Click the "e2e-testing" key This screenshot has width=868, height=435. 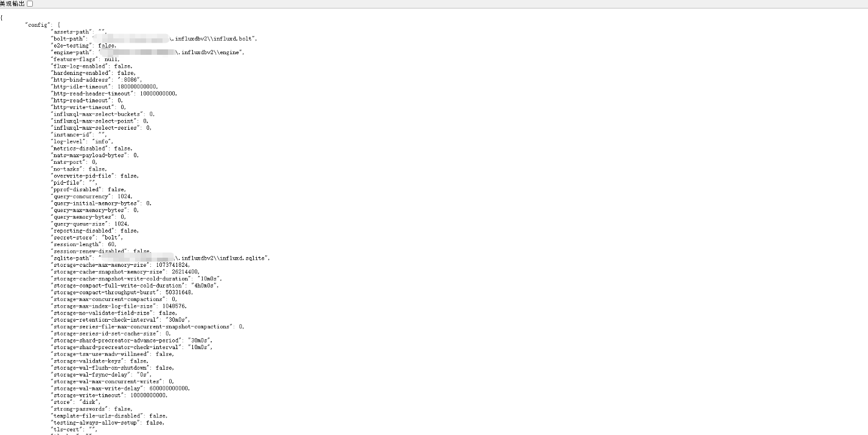point(72,45)
